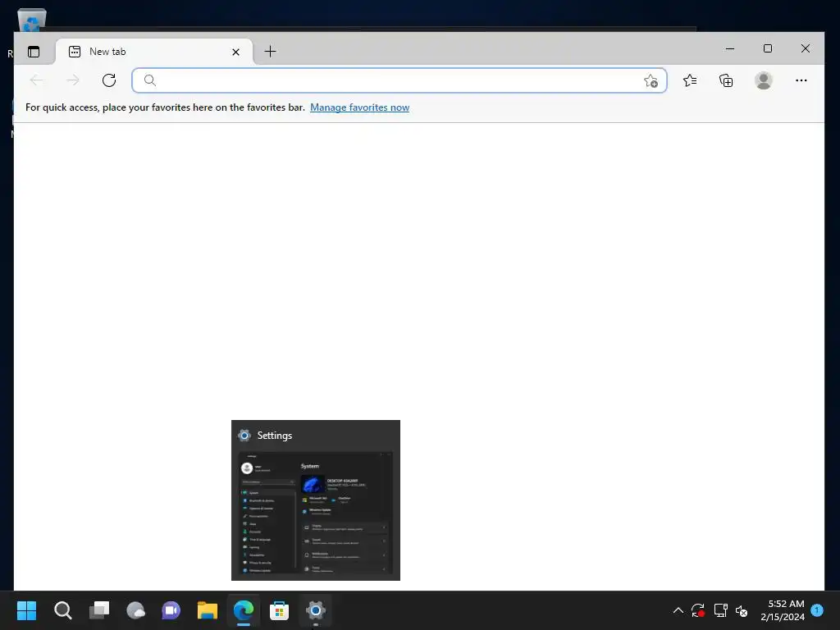Close the New tab tab
The height and width of the screenshot is (630, 840).
tap(235, 52)
